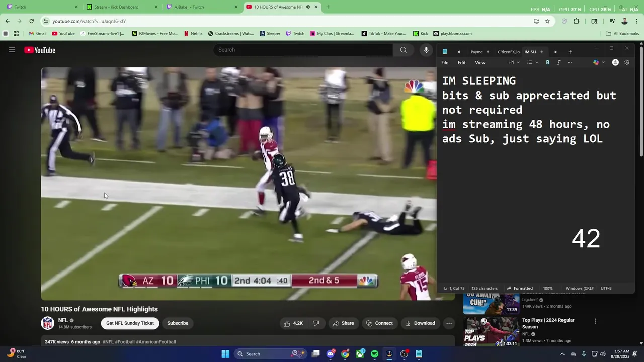
Task: Bookmark this page with star icon
Action: pyautogui.click(x=547, y=21)
